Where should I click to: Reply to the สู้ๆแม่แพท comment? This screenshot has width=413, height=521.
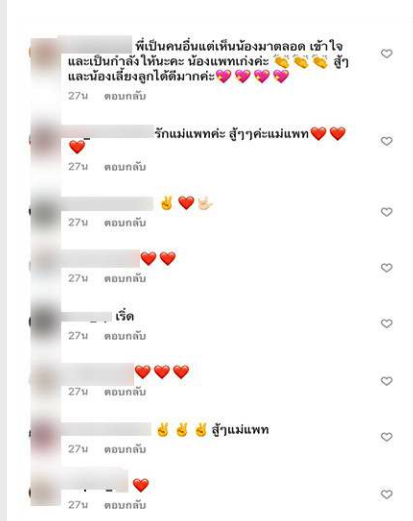125,449
